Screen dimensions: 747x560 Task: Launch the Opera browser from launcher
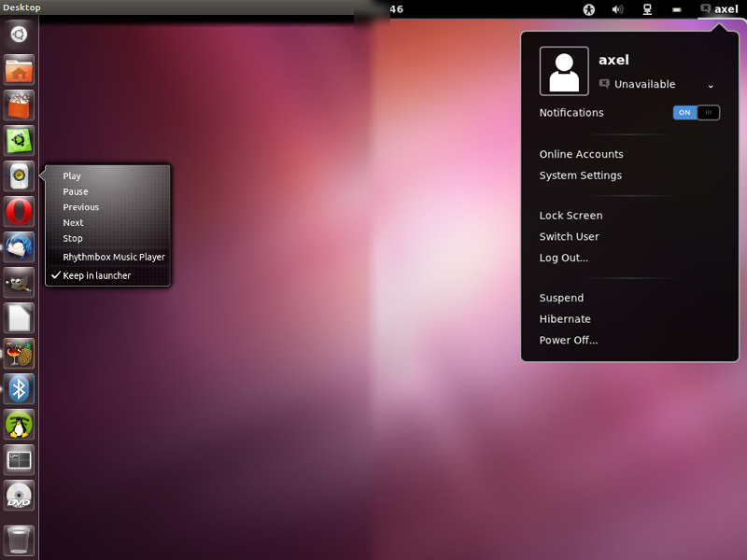[x=19, y=212]
